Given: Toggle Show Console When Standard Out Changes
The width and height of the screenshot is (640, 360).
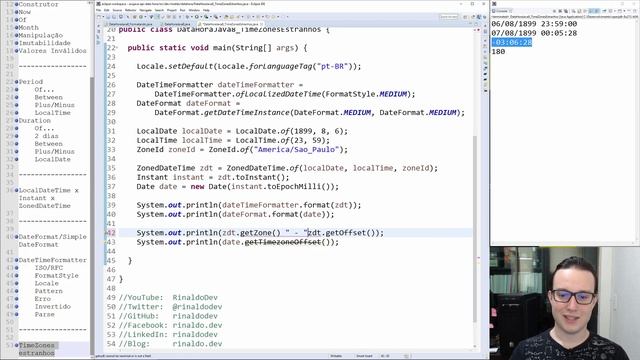Looking at the screenshot, I should pyautogui.click(x=591, y=11).
